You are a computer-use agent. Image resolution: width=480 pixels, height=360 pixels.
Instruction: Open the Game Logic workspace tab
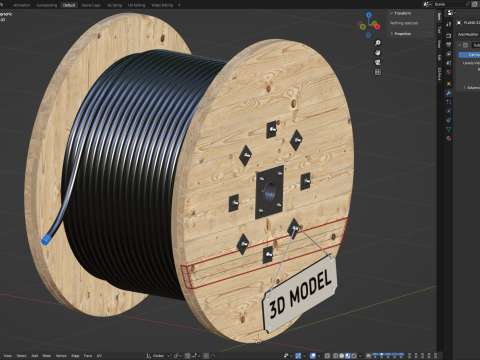(x=91, y=5)
